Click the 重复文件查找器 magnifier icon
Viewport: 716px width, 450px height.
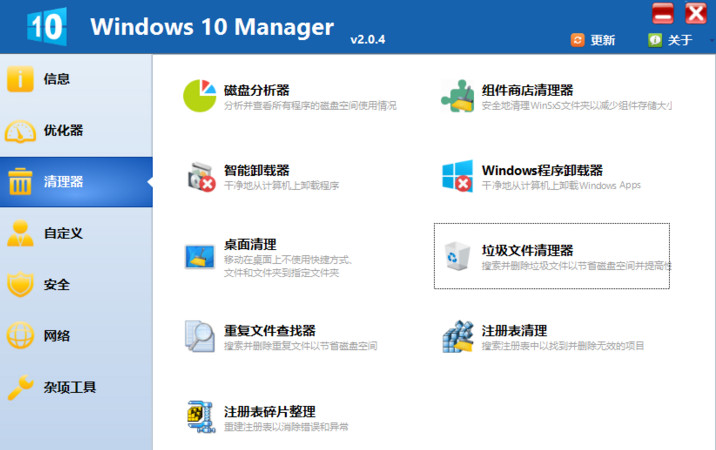[200, 336]
